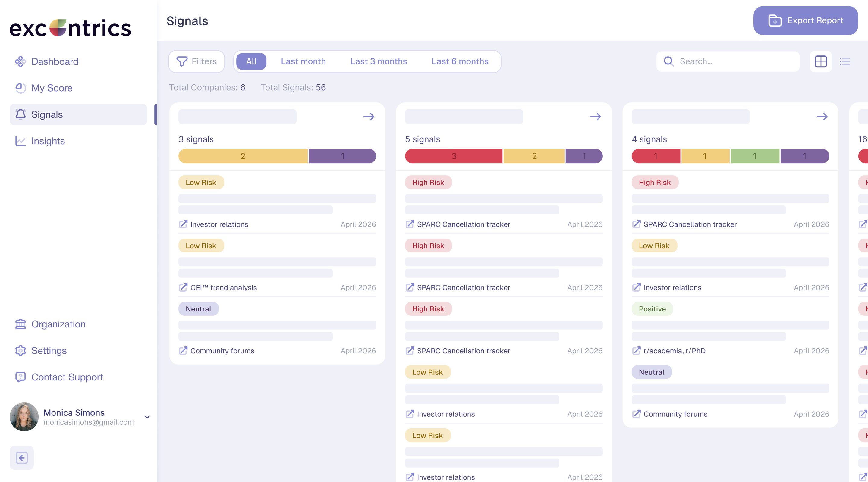Filter signals to Last 6 months

pos(460,61)
